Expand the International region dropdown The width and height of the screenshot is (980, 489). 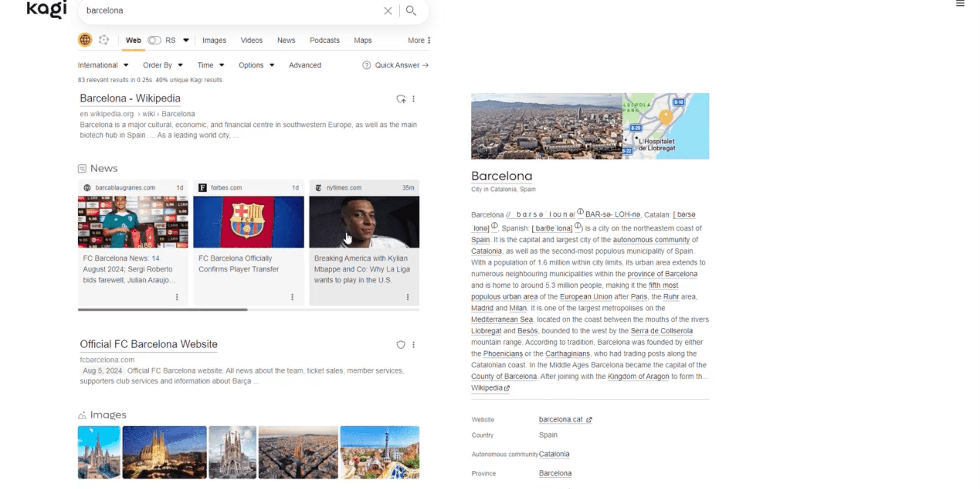(103, 65)
